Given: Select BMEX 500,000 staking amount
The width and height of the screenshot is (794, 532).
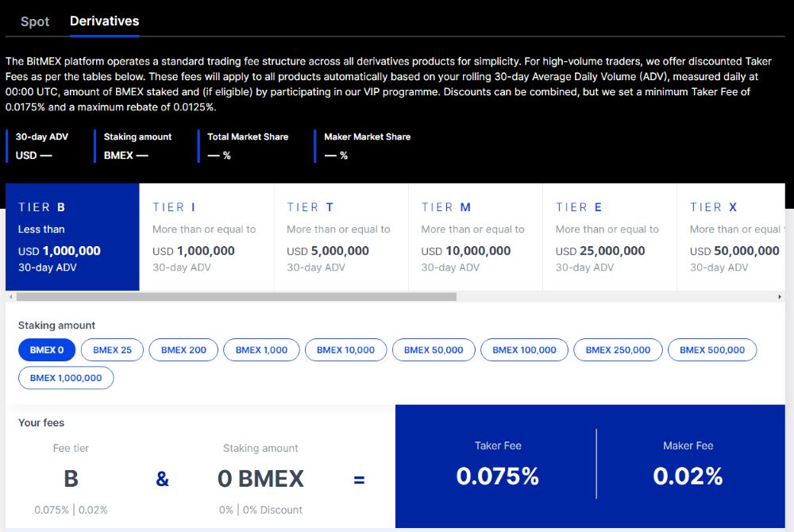Looking at the screenshot, I should coord(712,350).
